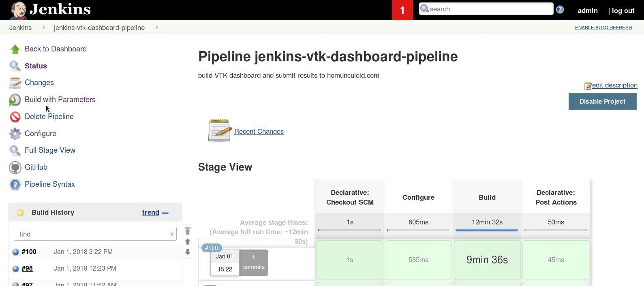Focus the build history find field
This screenshot has height=286, width=644.
tap(95, 234)
